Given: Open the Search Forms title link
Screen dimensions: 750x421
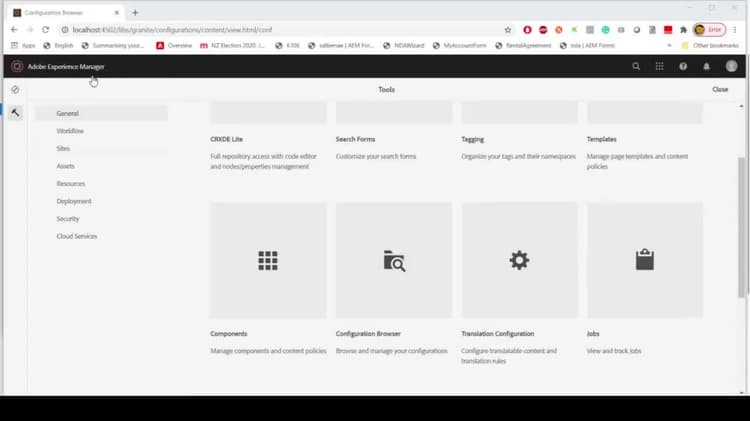Looking at the screenshot, I should pyautogui.click(x=355, y=139).
